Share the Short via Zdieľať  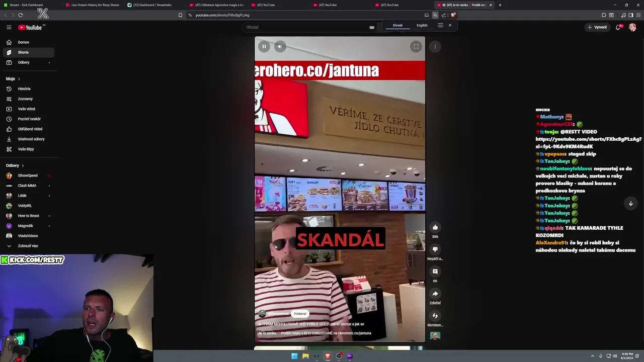tap(435, 294)
